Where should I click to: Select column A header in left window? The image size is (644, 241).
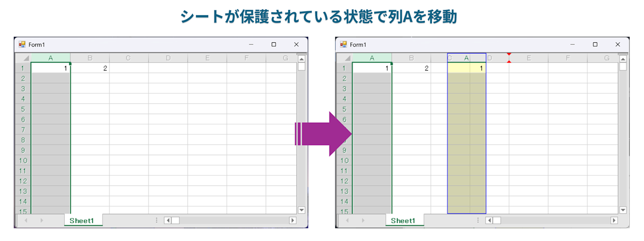[51, 58]
